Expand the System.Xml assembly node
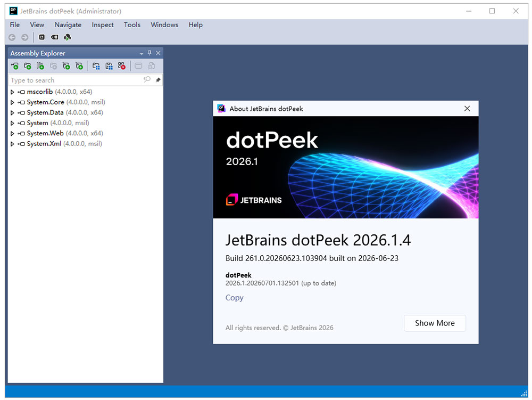This screenshot has height=400, width=532. click(x=12, y=144)
